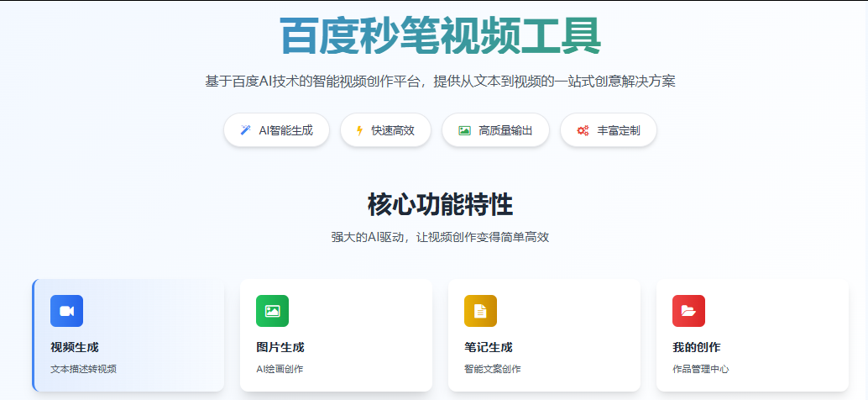Image resolution: width=868 pixels, height=400 pixels.
Task: Open the 视频生成 feature card
Action: coord(128,335)
